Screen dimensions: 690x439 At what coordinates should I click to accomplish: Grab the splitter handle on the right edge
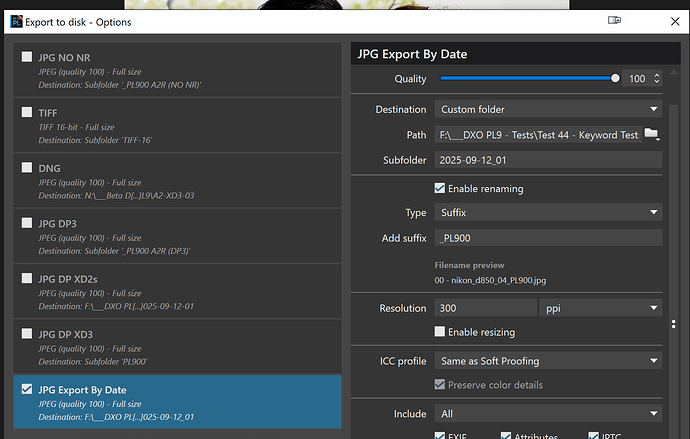click(673, 325)
